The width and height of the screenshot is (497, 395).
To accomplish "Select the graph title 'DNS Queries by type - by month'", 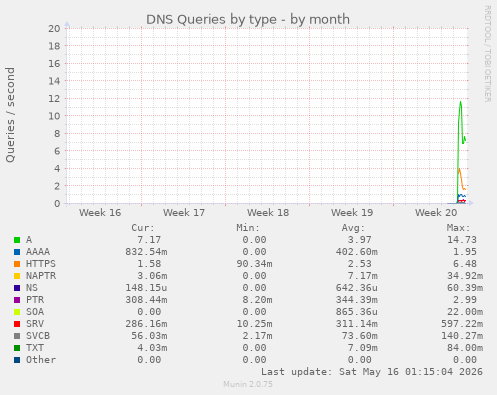I will click(248, 19).
